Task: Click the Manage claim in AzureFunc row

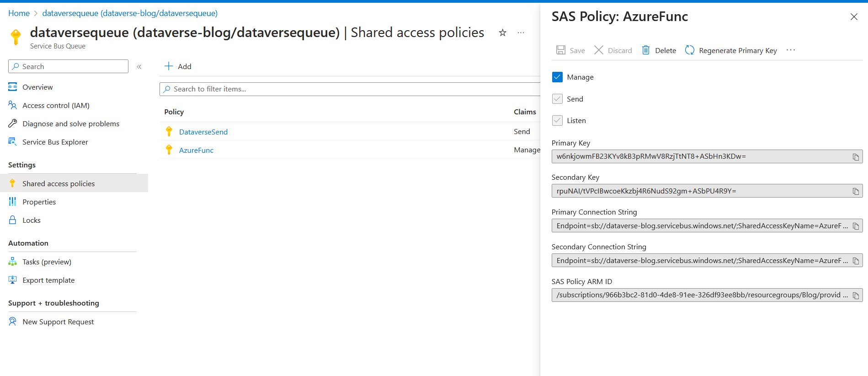Action: [x=527, y=150]
